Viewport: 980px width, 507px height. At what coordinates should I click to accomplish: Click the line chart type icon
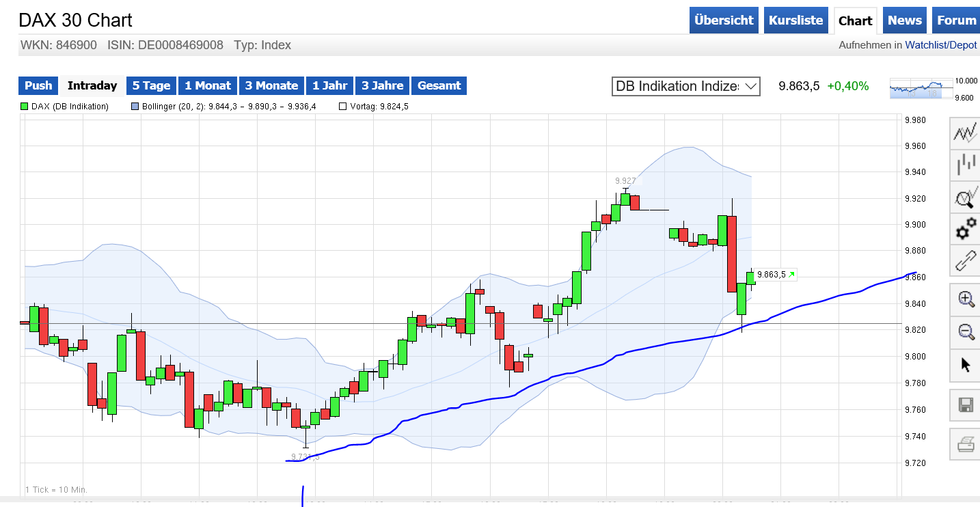coord(965,133)
